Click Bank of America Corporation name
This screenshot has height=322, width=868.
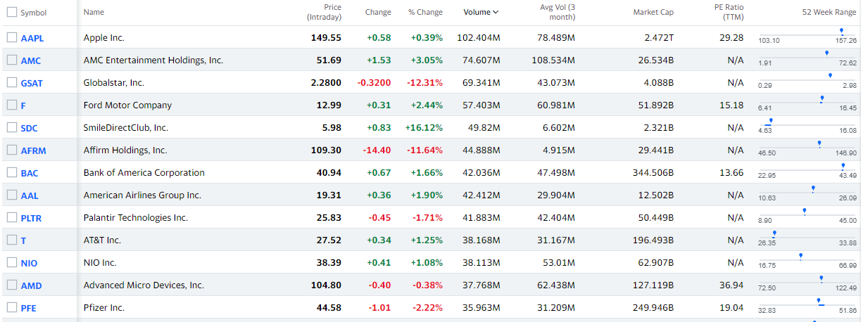click(x=144, y=172)
